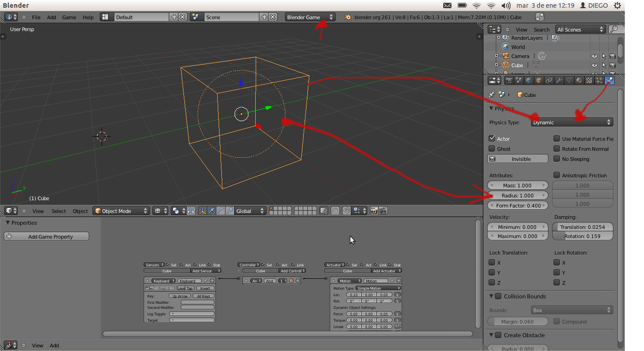644x351 pixels.
Task: Click the Invisible button
Action: click(x=518, y=159)
